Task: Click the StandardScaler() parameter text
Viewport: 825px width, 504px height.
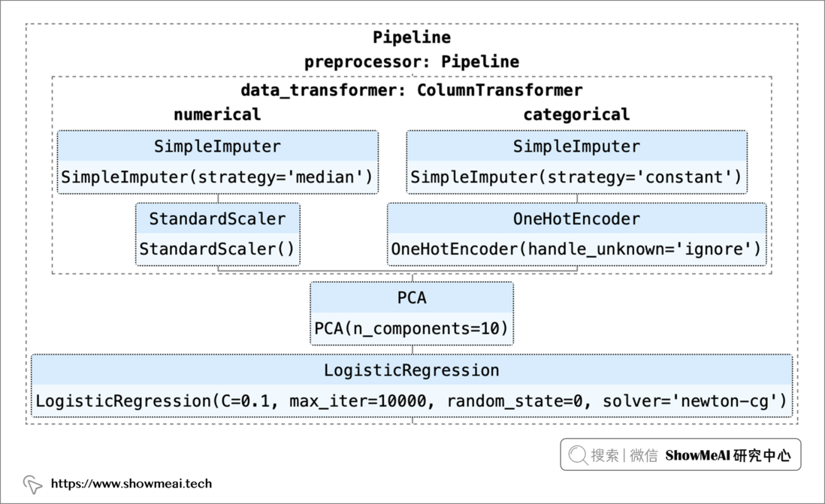Action: pyautogui.click(x=217, y=249)
